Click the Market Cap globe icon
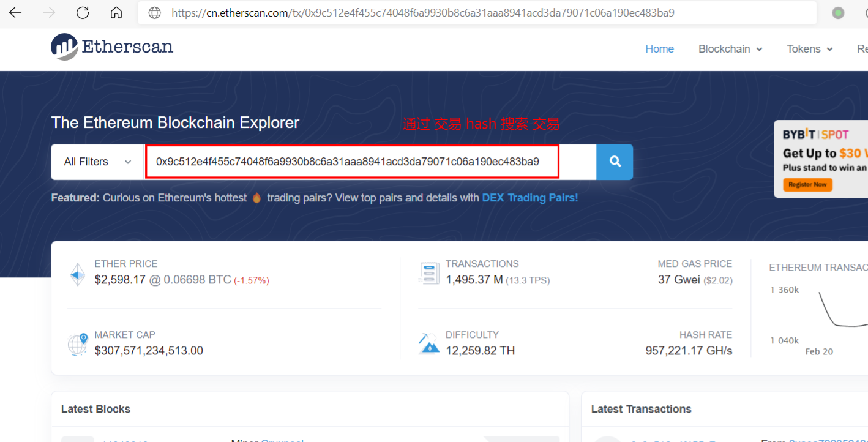The width and height of the screenshot is (868, 442). pyautogui.click(x=78, y=345)
